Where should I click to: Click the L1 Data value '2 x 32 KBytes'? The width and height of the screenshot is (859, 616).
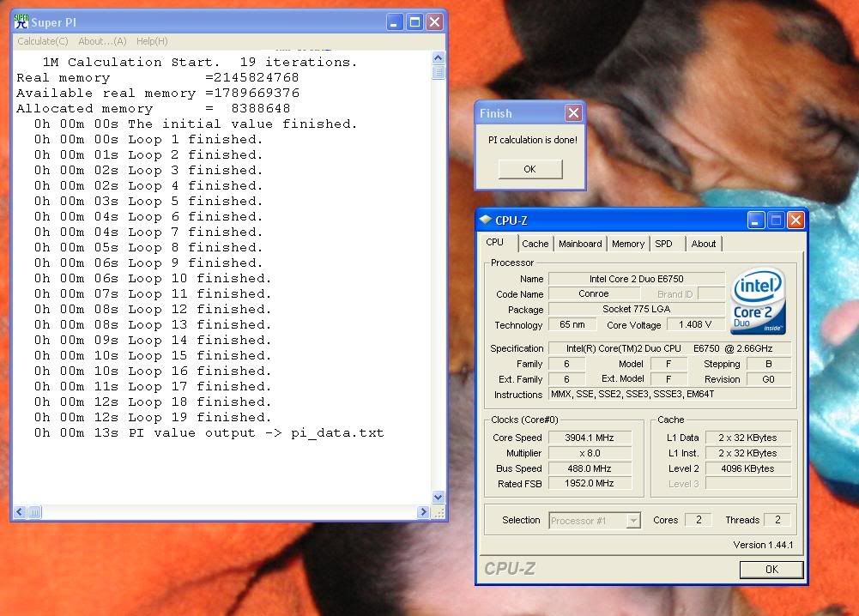pyautogui.click(x=747, y=438)
